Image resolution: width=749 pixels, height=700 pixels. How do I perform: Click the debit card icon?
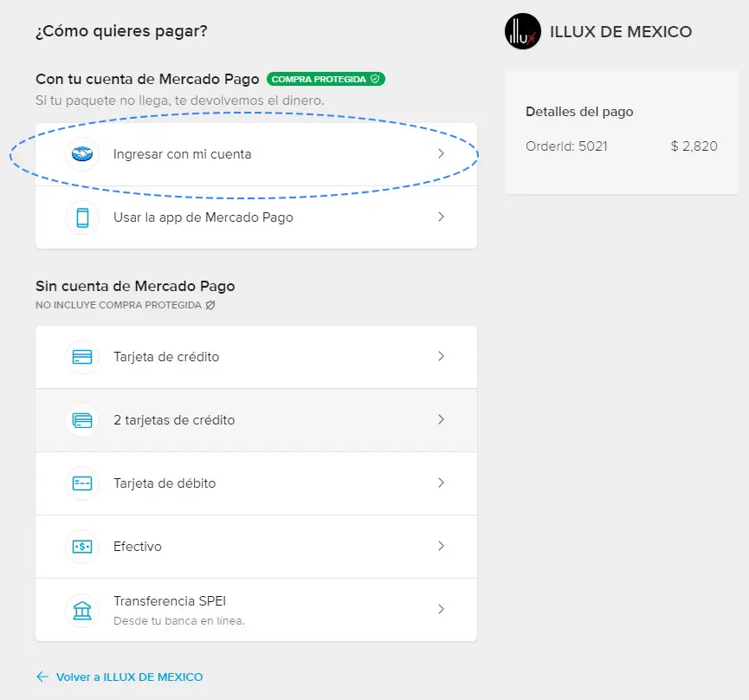point(82,483)
